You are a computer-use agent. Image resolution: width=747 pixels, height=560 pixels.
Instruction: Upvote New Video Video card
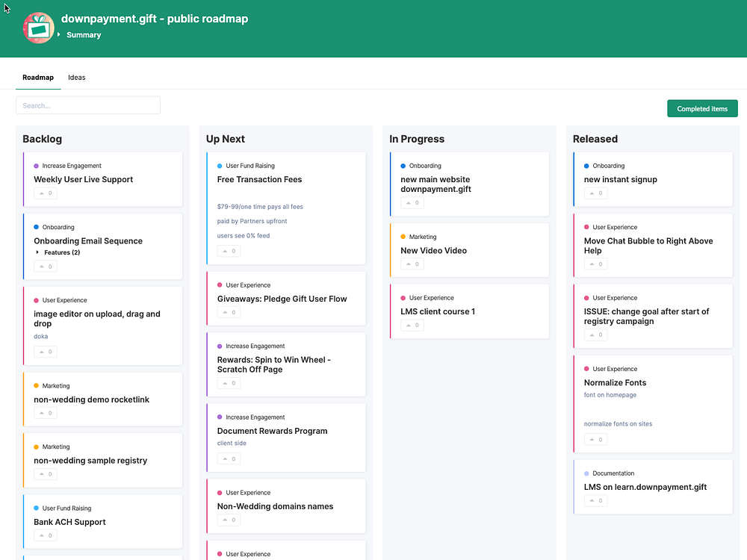click(412, 264)
